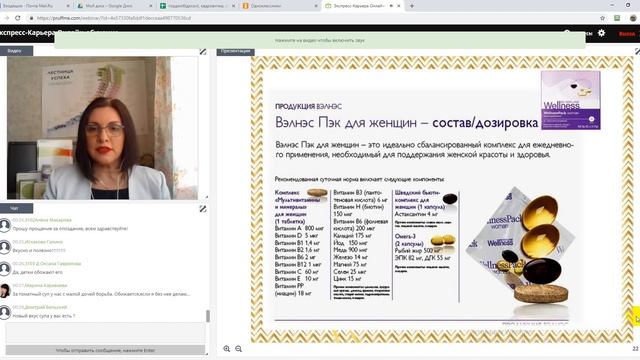Click the 'ПРОДУКЦИЯ ВЭЛНЭС' heading on slide

click(x=308, y=107)
